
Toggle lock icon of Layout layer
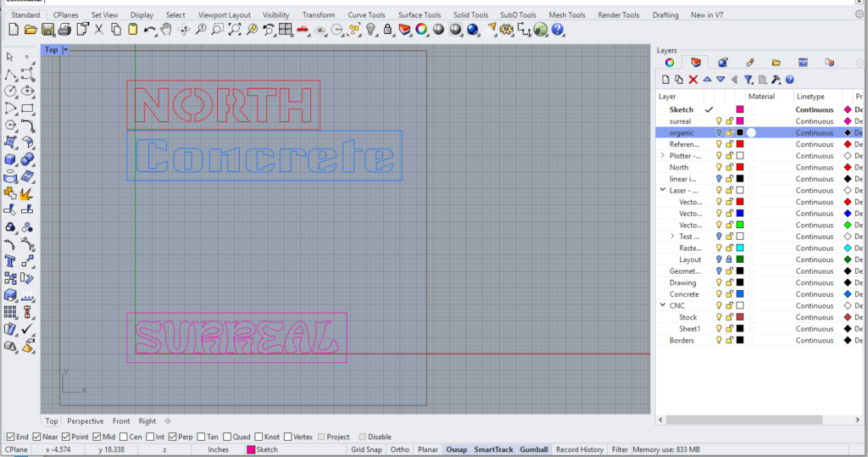pyautogui.click(x=729, y=259)
